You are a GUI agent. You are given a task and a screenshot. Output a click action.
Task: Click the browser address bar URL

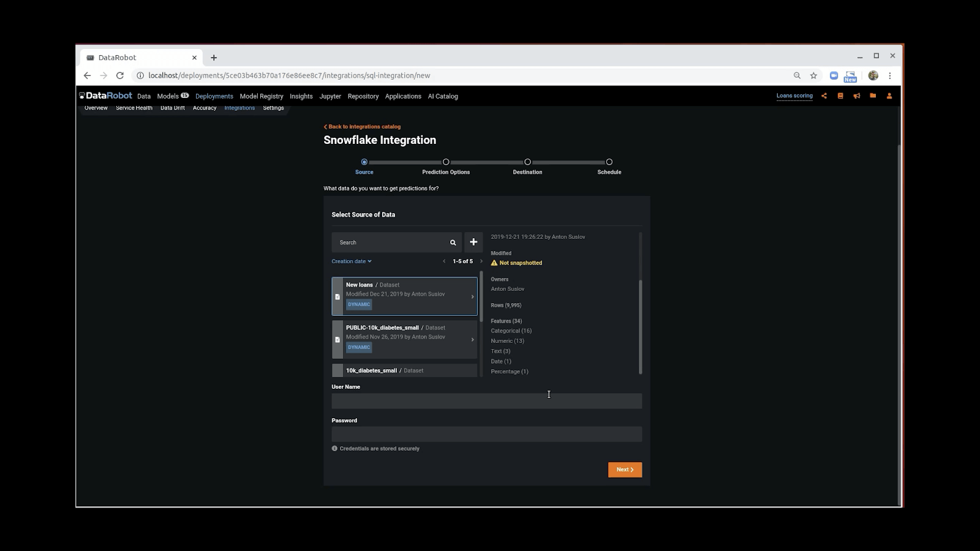[x=289, y=75]
